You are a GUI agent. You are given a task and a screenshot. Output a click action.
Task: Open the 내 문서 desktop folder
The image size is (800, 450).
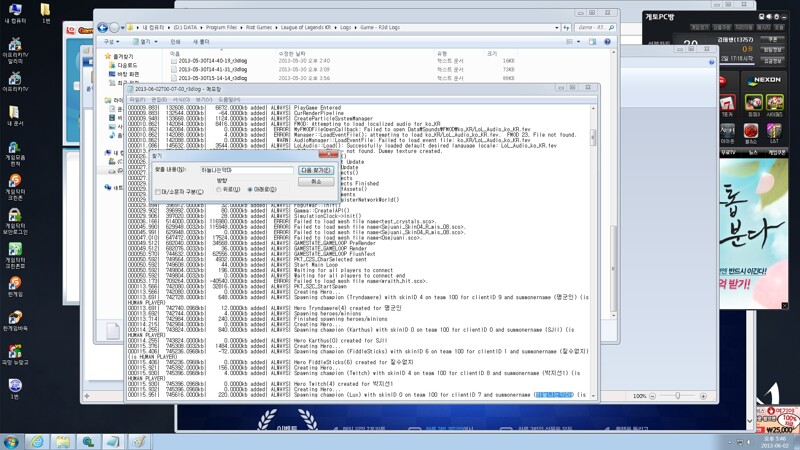[x=15, y=116]
